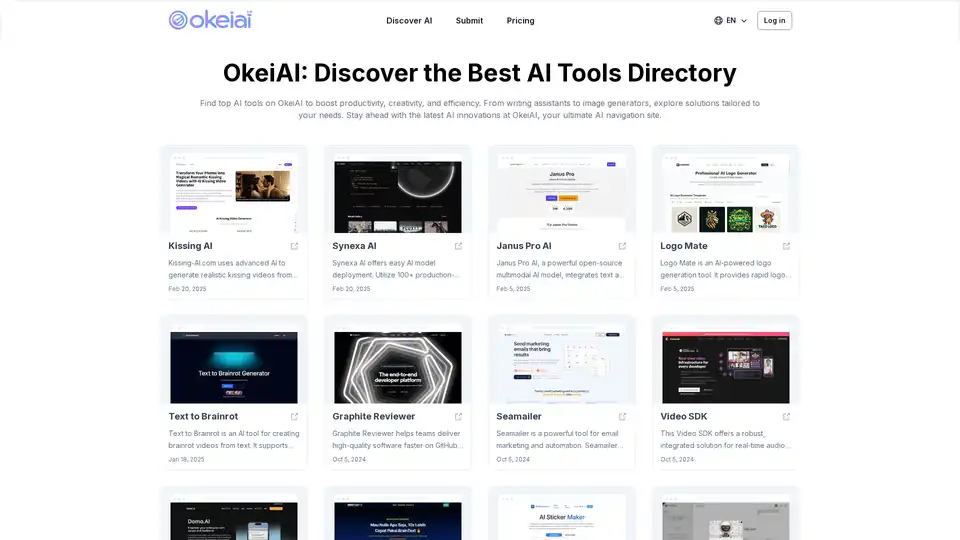Open the Pricing page

[x=520, y=20]
